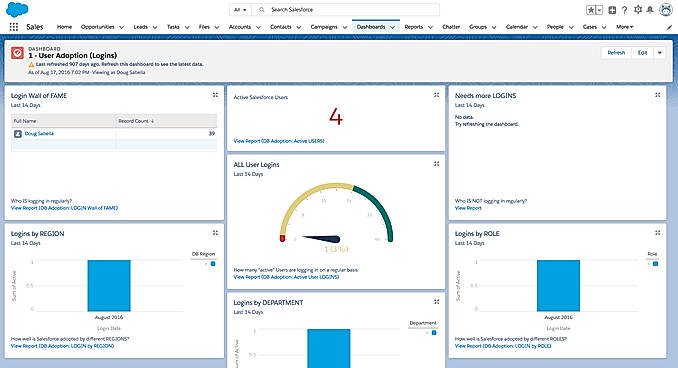Go to the Home tab
Viewport: 678px width, 368px height.
(64, 27)
